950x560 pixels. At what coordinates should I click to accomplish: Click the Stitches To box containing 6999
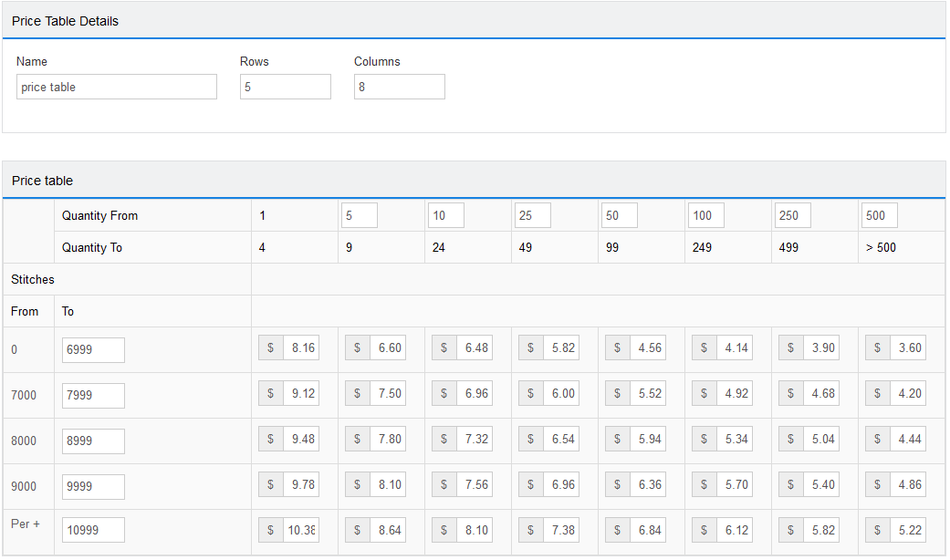[93, 349]
